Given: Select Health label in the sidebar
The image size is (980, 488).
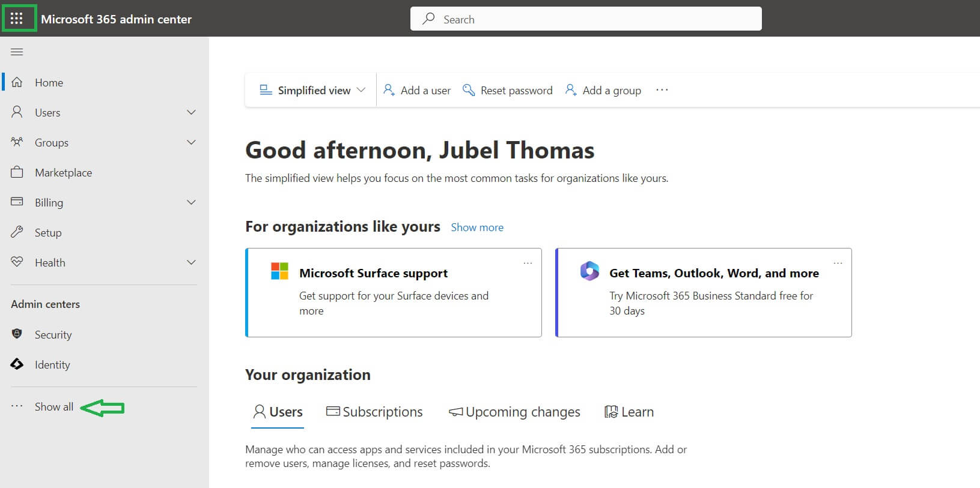Looking at the screenshot, I should pos(50,262).
